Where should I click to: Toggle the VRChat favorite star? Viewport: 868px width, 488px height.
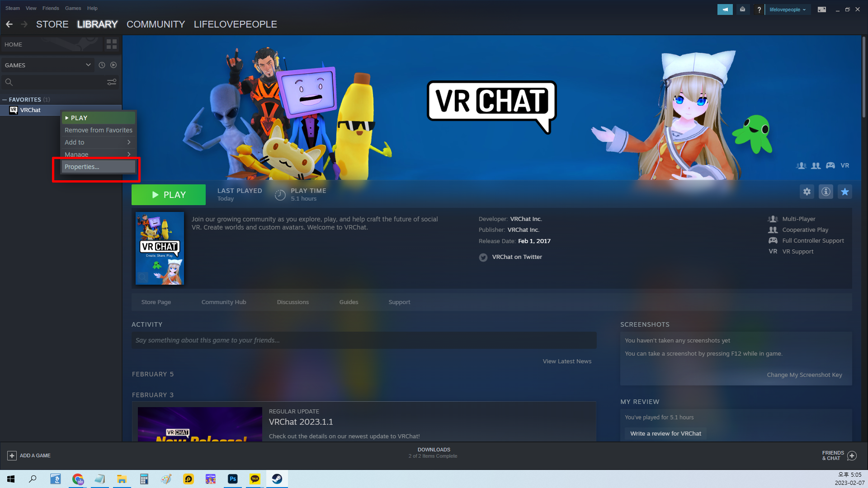(845, 192)
